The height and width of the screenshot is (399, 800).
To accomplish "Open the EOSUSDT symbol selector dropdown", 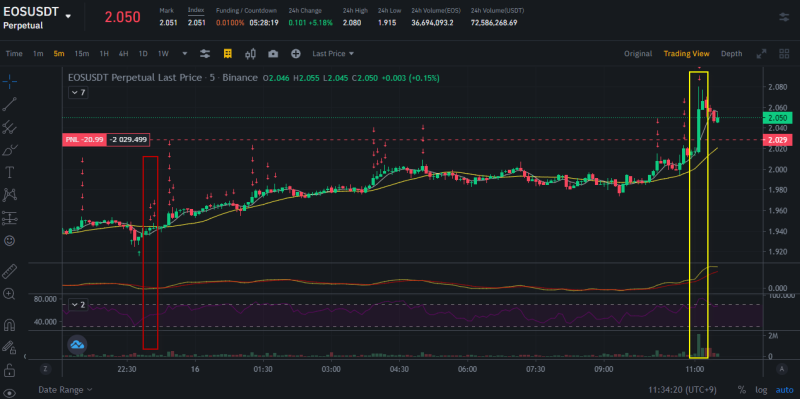I will tap(68, 16).
